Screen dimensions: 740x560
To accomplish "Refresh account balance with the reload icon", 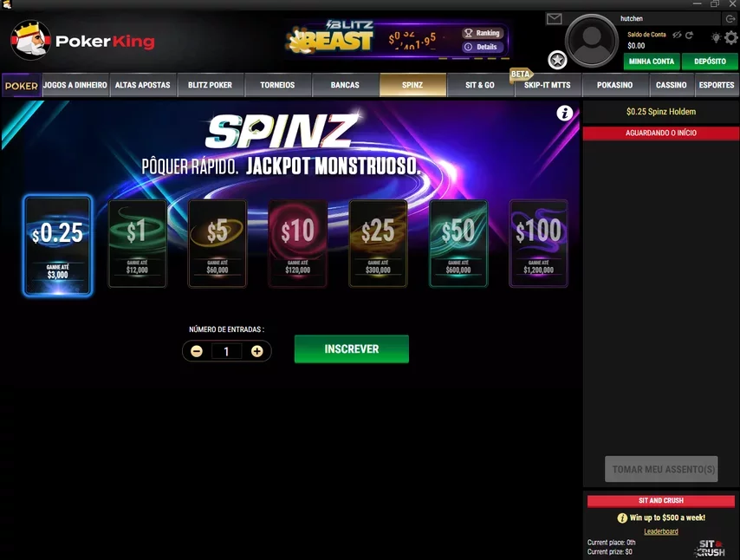I will (x=689, y=35).
